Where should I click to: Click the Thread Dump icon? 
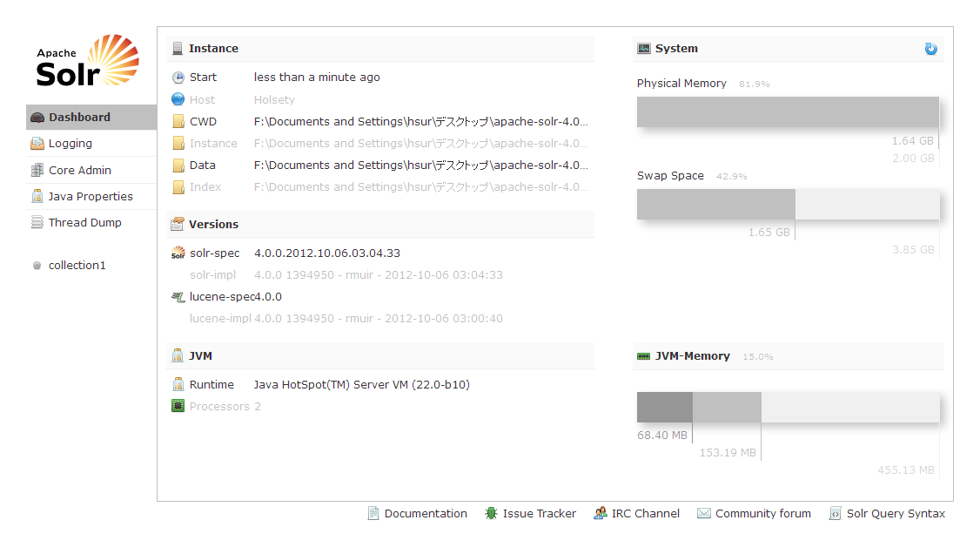37,223
